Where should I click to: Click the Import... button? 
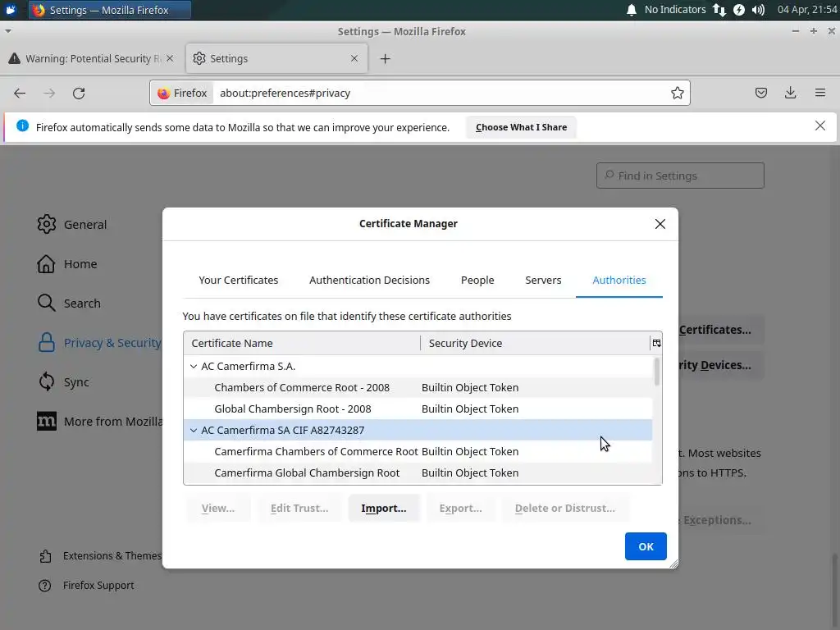384,509
